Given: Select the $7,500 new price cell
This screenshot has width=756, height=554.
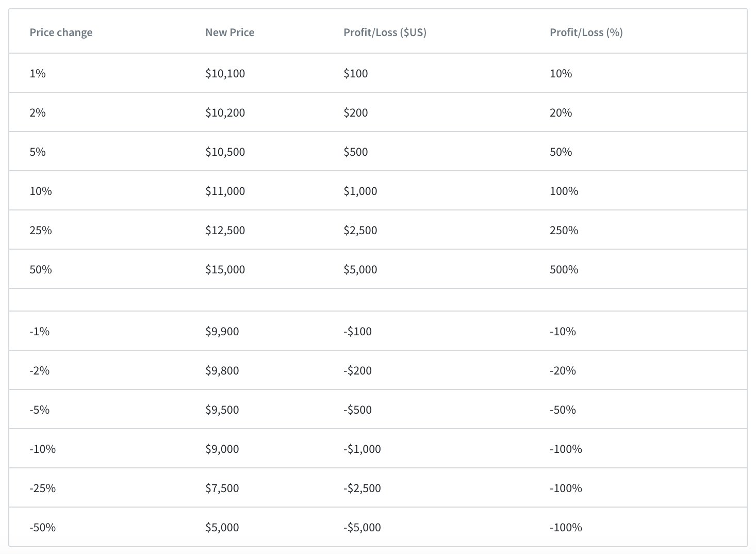Looking at the screenshot, I should [x=222, y=488].
